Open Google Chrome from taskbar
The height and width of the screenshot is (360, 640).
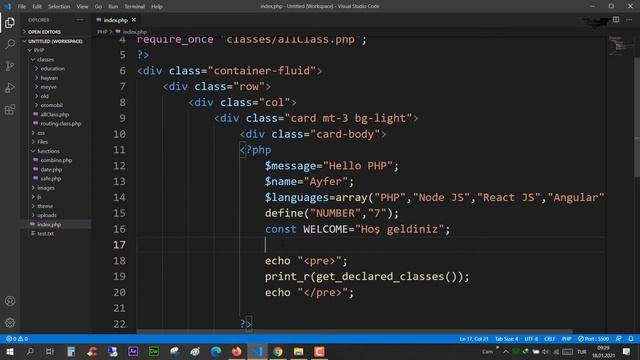(278, 351)
